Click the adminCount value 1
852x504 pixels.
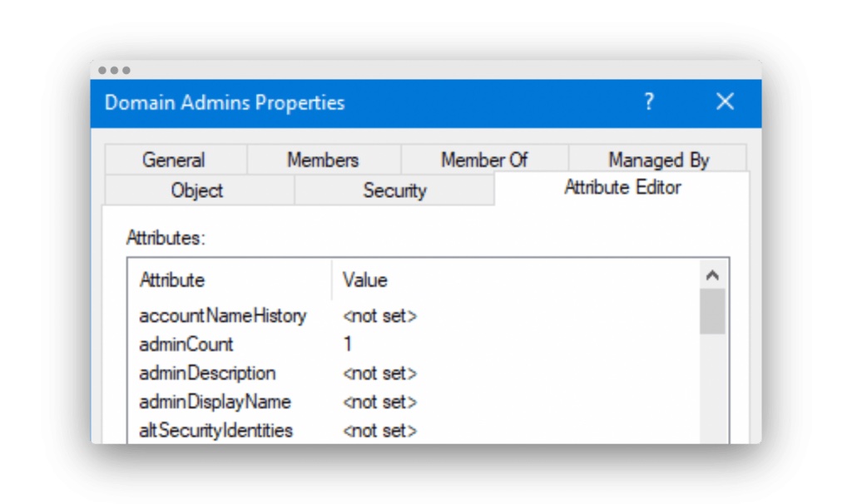tap(348, 344)
